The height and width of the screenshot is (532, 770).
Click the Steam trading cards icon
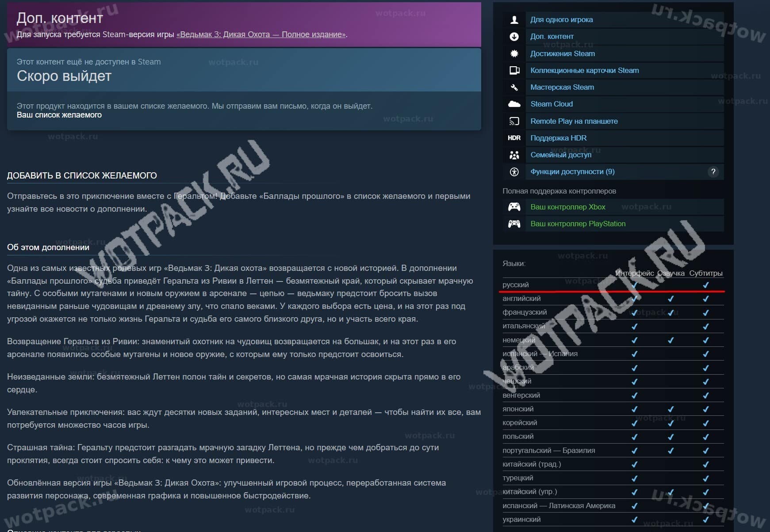pos(514,70)
